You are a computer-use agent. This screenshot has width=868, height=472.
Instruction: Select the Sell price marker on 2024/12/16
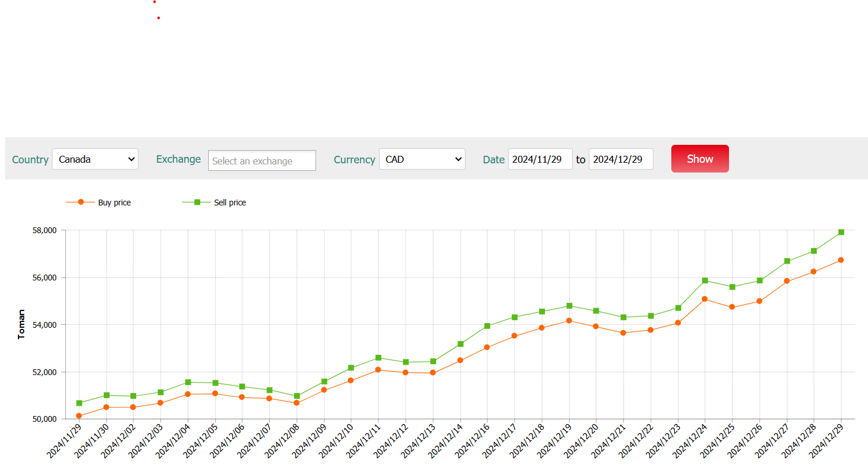[x=487, y=326]
